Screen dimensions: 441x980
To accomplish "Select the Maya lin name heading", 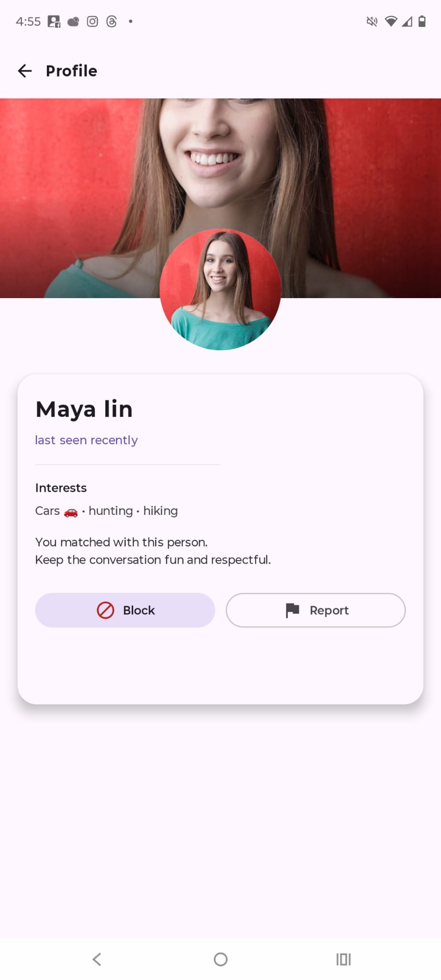I will pos(84,409).
